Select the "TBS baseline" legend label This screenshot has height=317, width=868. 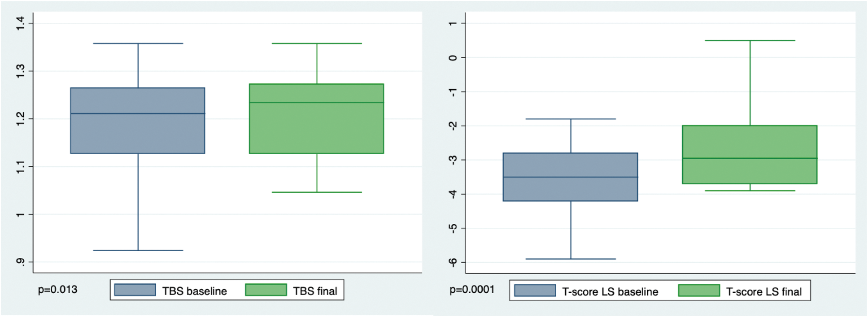[195, 291]
